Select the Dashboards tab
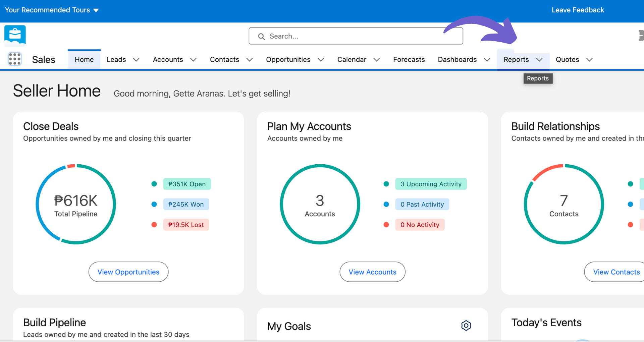 [457, 59]
